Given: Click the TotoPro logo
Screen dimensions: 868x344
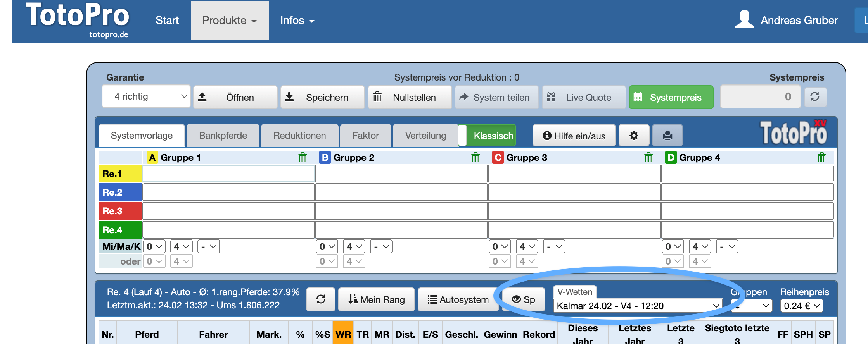Looking at the screenshot, I should point(78,20).
